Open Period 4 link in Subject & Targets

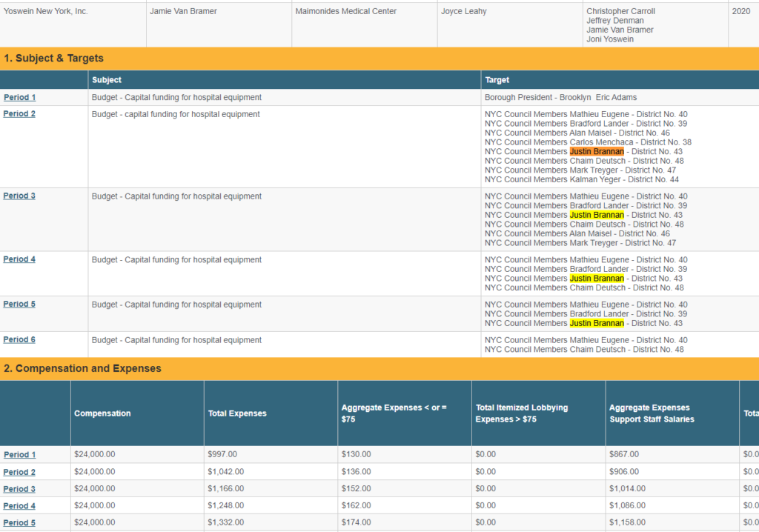(19, 259)
